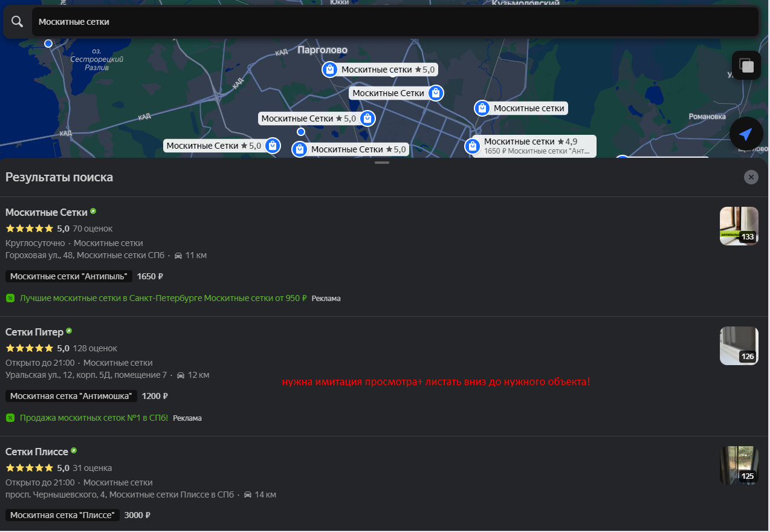Screen dimensions: 770x532
Task: Open '70 оценок' reviews
Action: 92,229
